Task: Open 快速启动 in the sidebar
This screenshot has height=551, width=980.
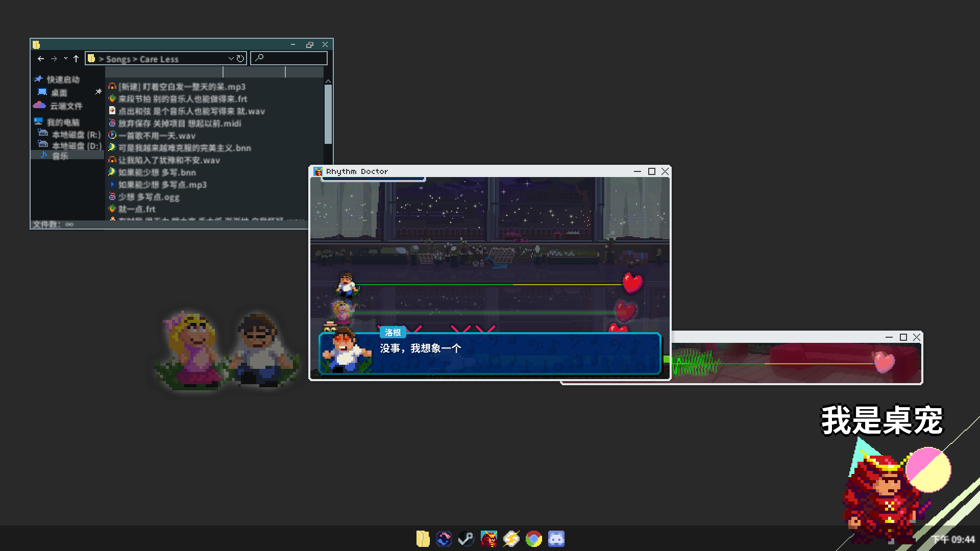Action: coord(57,79)
